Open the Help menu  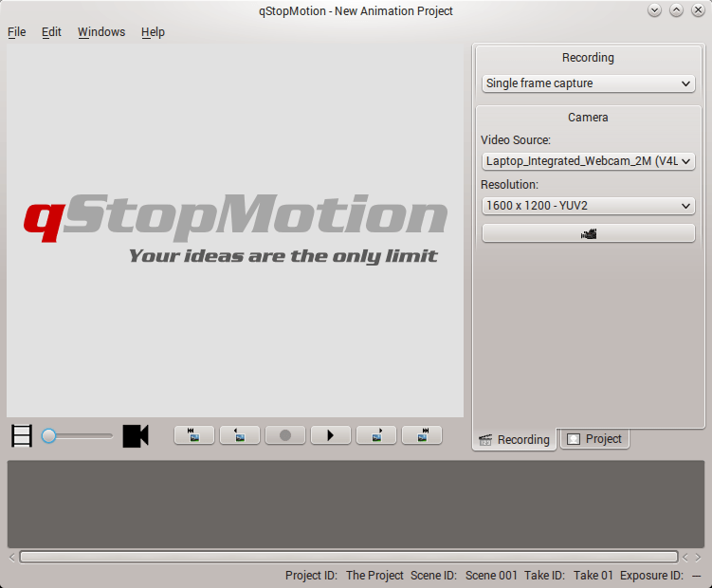pos(153,32)
